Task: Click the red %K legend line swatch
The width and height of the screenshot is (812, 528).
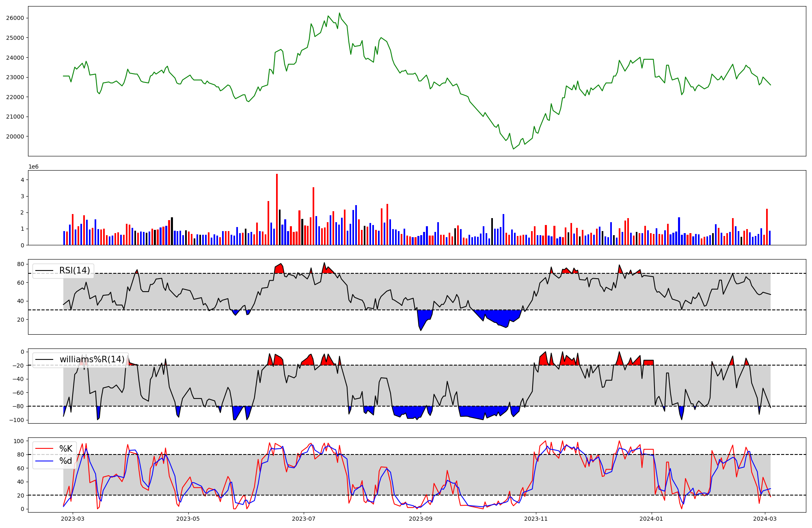Action: coord(44,449)
